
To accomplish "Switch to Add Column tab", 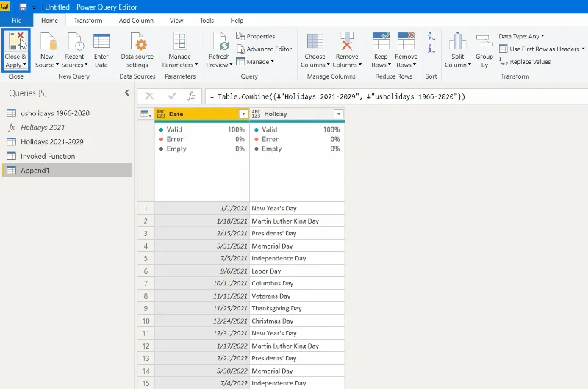I will click(x=136, y=21).
